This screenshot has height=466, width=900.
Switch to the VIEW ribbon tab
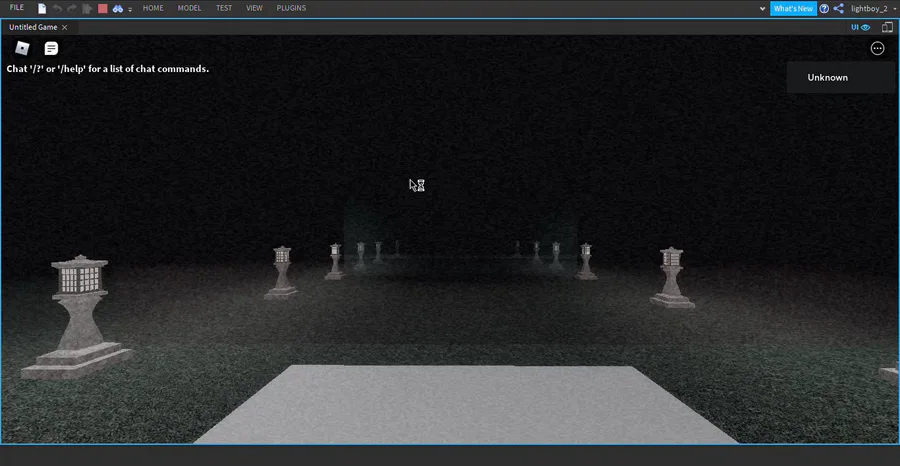[254, 8]
